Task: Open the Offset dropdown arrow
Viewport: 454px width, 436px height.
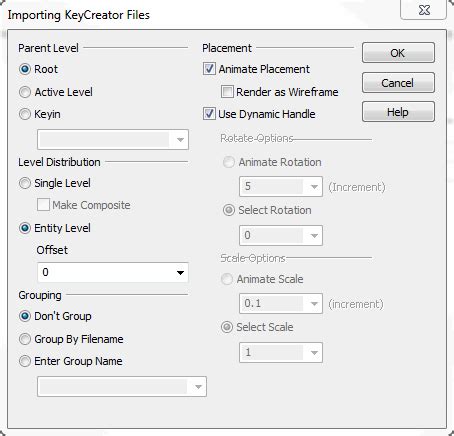Action: click(x=180, y=273)
